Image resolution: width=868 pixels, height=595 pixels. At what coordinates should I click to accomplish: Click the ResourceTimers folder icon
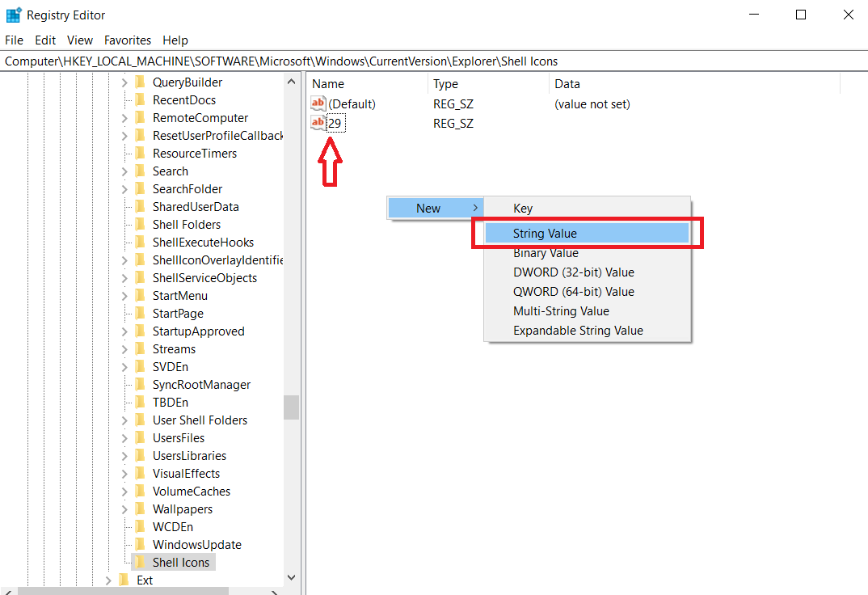click(x=140, y=153)
